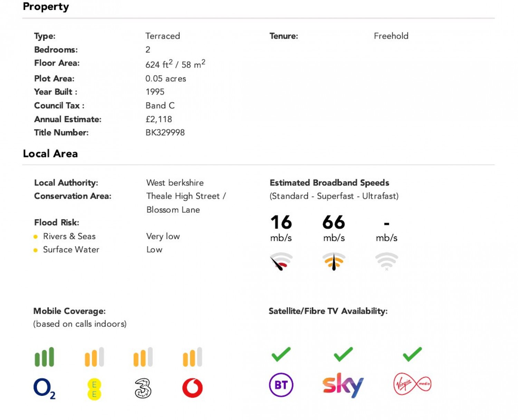Select the Three mobile logo
This screenshot has width=518, height=420.
(x=143, y=388)
